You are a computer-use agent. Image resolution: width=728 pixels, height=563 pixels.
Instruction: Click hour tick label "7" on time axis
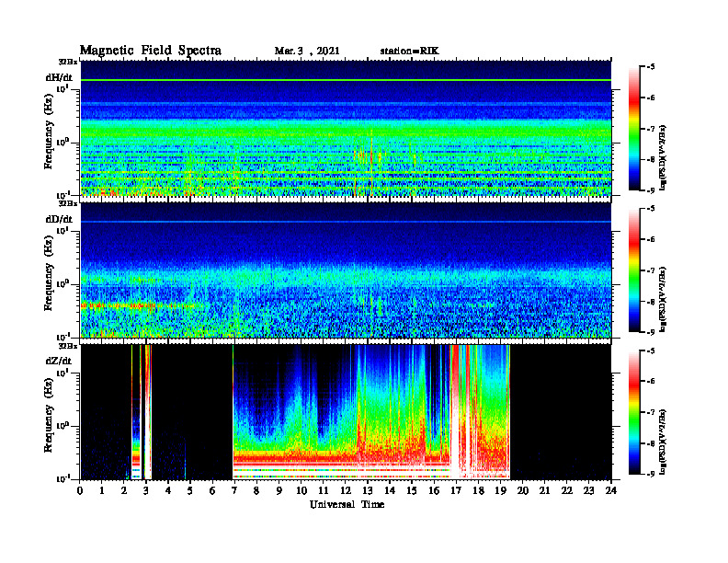(x=235, y=491)
